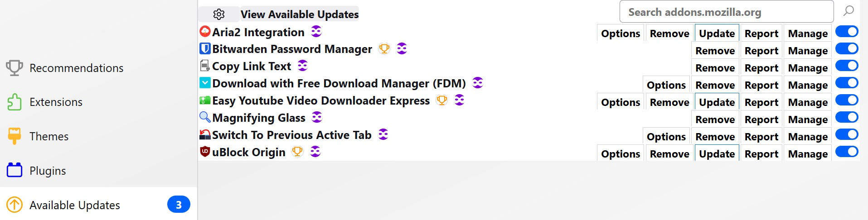Disable the Aria2 Integration toggle
Viewport: 868px width, 220px height.
pos(846,32)
